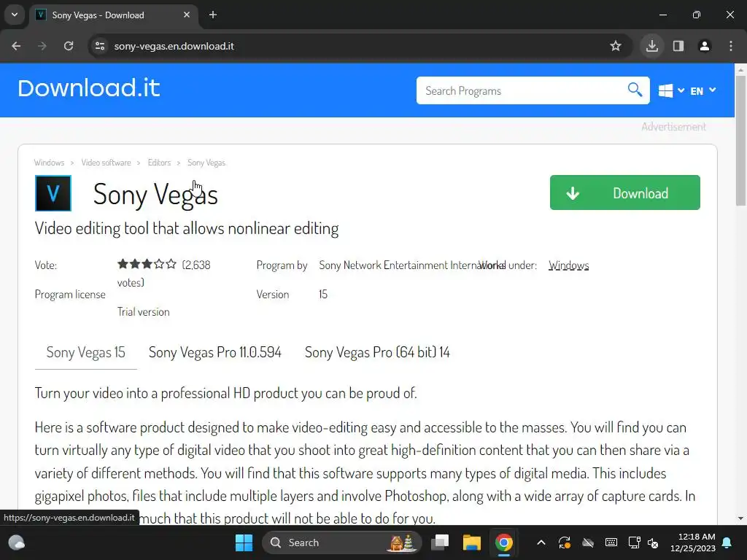Click the browser back arrow
747x560 pixels.
click(x=16, y=46)
